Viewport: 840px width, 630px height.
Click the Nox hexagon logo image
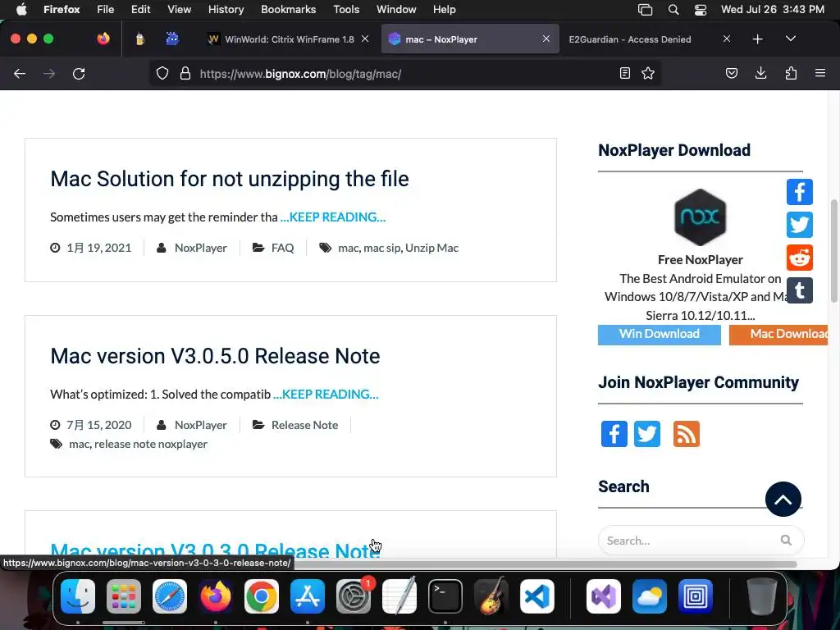pyautogui.click(x=701, y=217)
